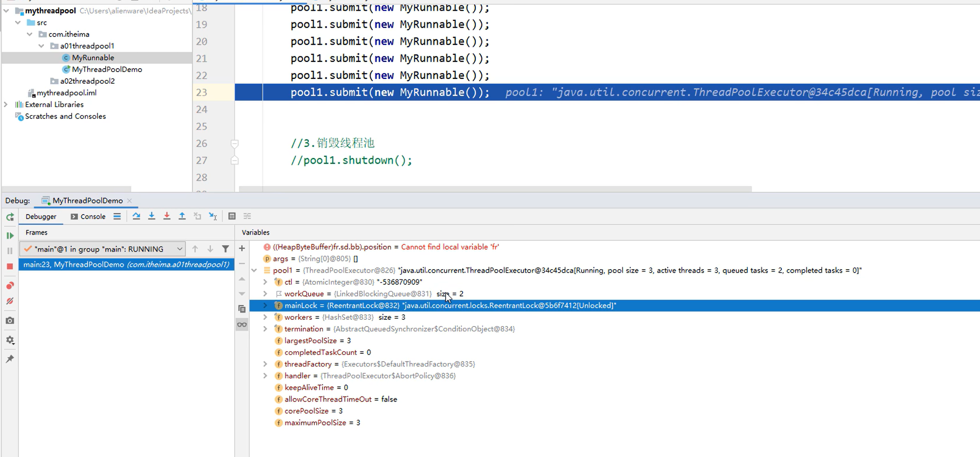This screenshot has height=457, width=980.
Task: Switch to the Console tab
Action: 93,217
